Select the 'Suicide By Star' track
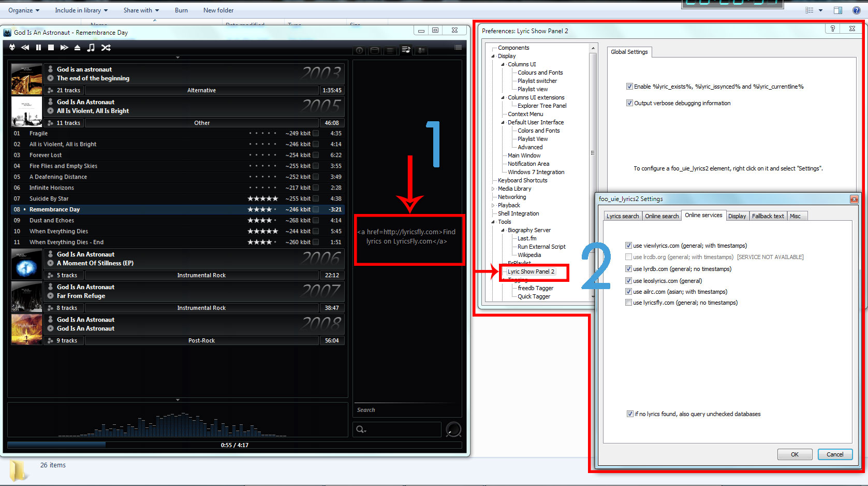 [49, 198]
